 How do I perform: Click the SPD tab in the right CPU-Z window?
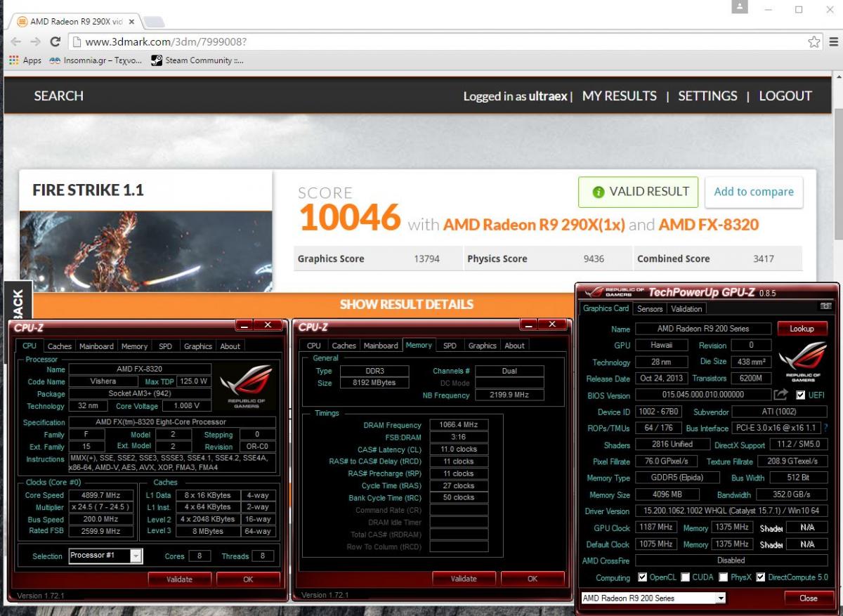pyautogui.click(x=450, y=346)
